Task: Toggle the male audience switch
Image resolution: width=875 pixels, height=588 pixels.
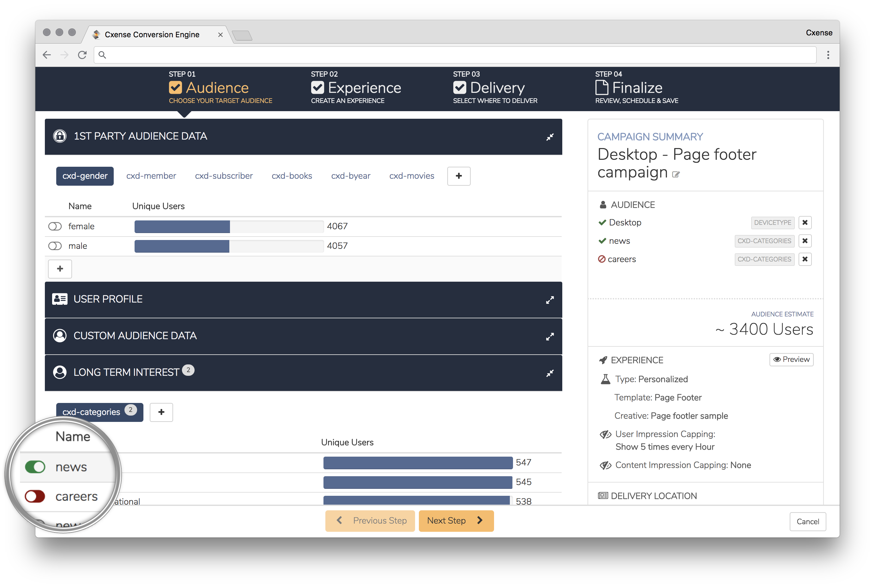Action: point(55,246)
